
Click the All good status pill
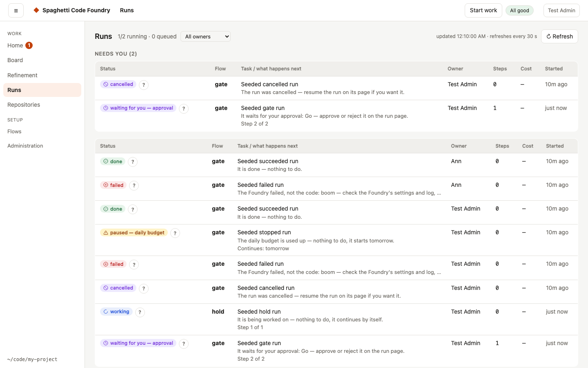(x=519, y=11)
